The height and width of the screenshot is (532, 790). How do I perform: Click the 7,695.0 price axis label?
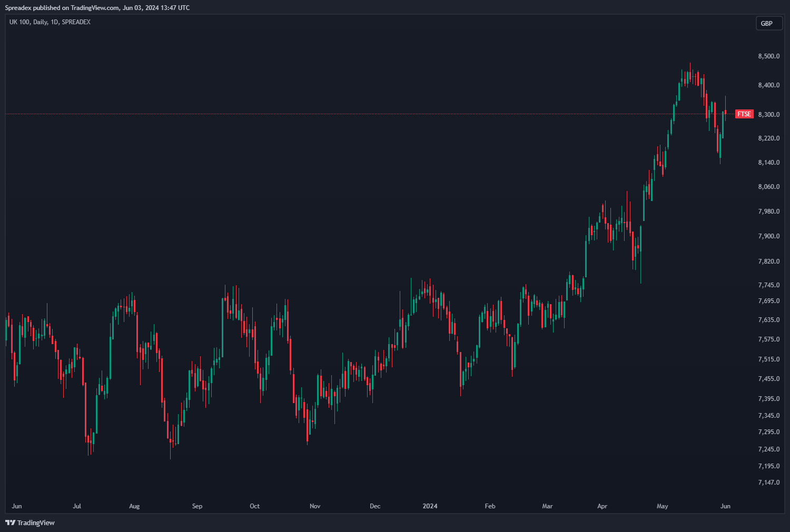(769, 301)
